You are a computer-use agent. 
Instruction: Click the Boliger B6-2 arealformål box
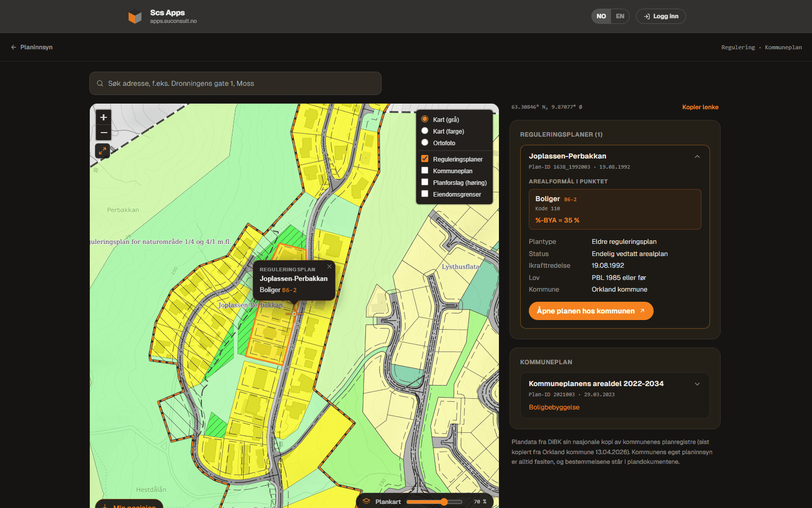615,209
